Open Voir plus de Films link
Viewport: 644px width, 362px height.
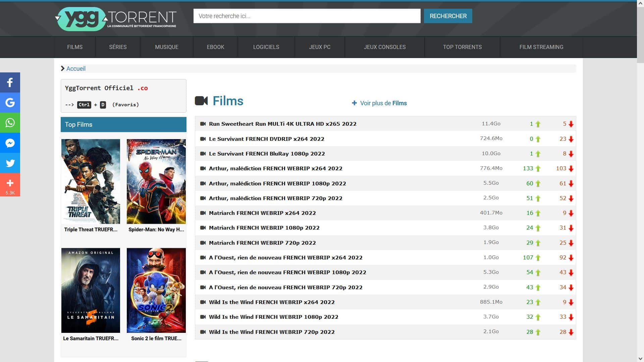tap(383, 103)
